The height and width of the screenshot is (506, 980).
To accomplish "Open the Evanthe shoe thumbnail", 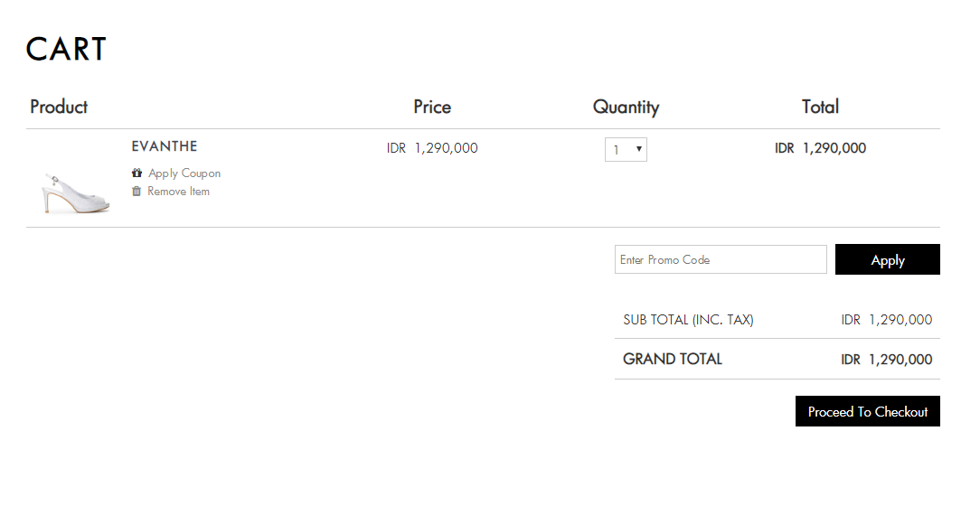I will click(76, 193).
